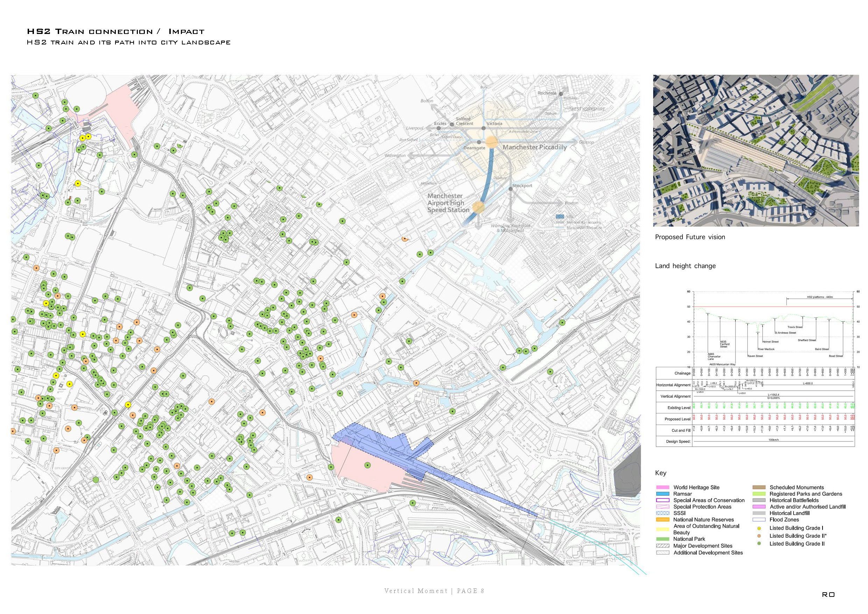Image resolution: width=868 pixels, height=614 pixels.
Task: Click the grey Stockport station dot
Action: pos(510,189)
